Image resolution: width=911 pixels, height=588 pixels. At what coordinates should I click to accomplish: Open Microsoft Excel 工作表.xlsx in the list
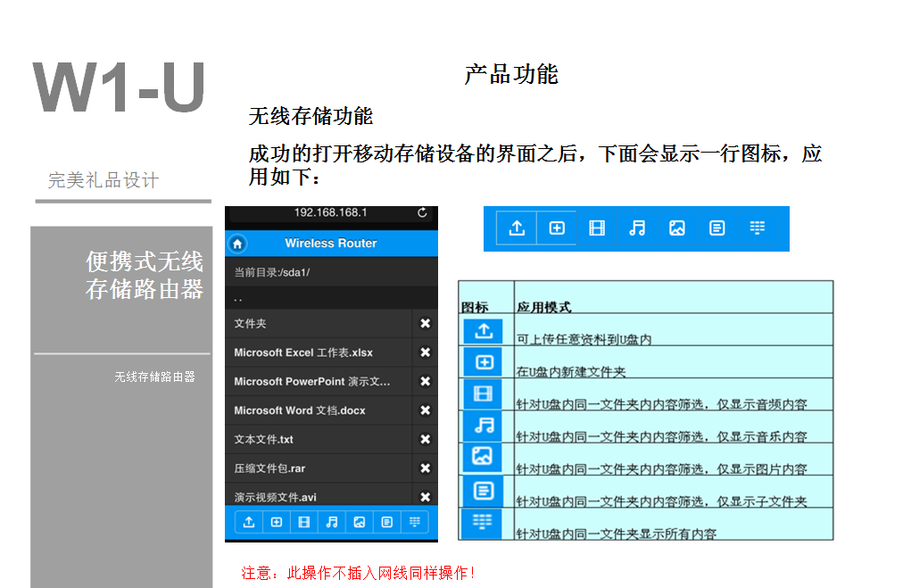[x=319, y=352]
